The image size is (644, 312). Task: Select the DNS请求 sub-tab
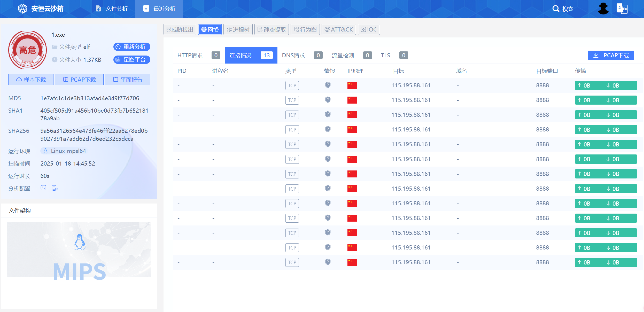[293, 55]
